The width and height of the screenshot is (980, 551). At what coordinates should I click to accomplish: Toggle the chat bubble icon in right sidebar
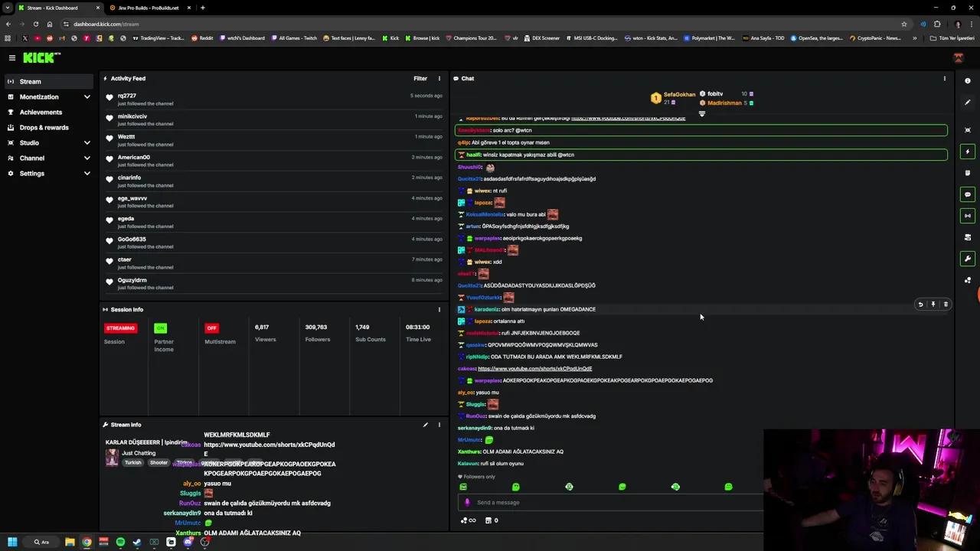point(968,194)
